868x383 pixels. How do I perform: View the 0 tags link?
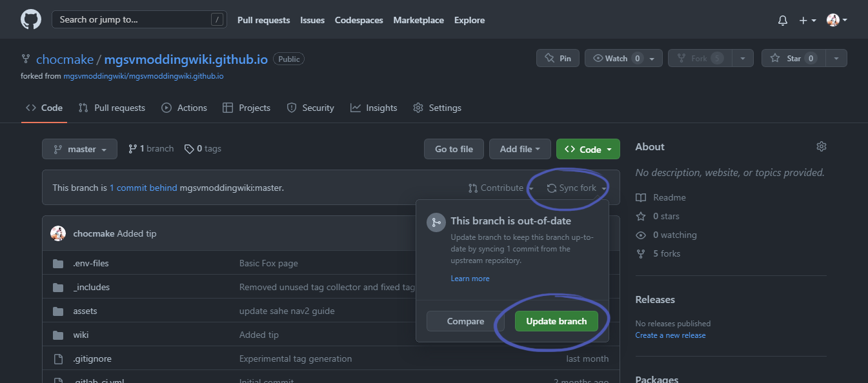coord(203,149)
